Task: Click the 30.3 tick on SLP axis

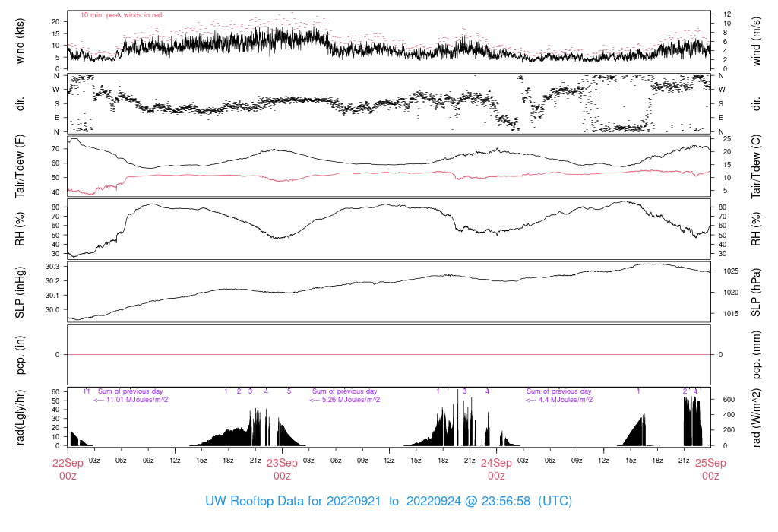Action: (52, 267)
